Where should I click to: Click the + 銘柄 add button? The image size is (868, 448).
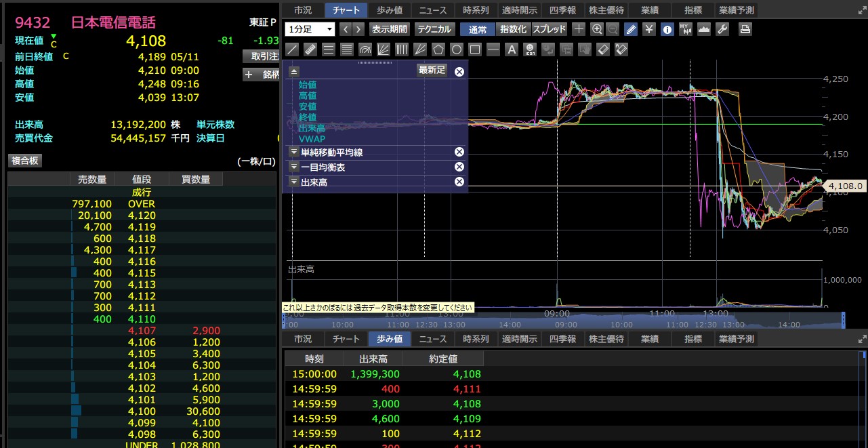(262, 75)
